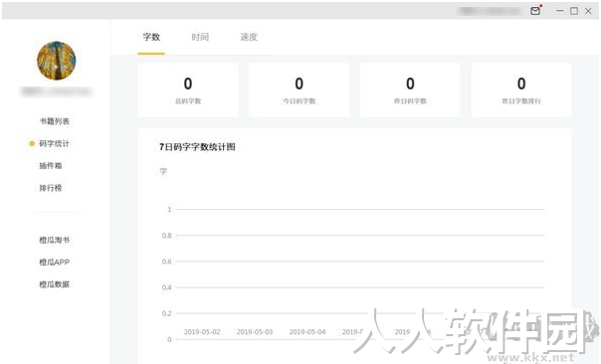This screenshot has width=601, height=364.
Task: Close the application window
Action: click(588, 11)
